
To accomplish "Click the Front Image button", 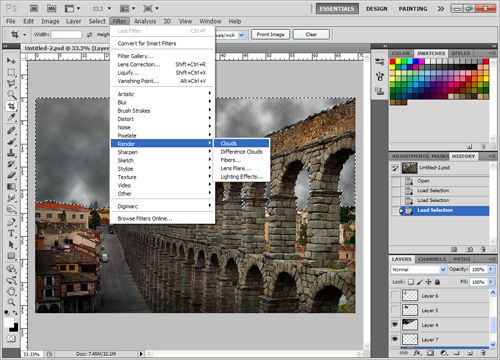I will (270, 34).
